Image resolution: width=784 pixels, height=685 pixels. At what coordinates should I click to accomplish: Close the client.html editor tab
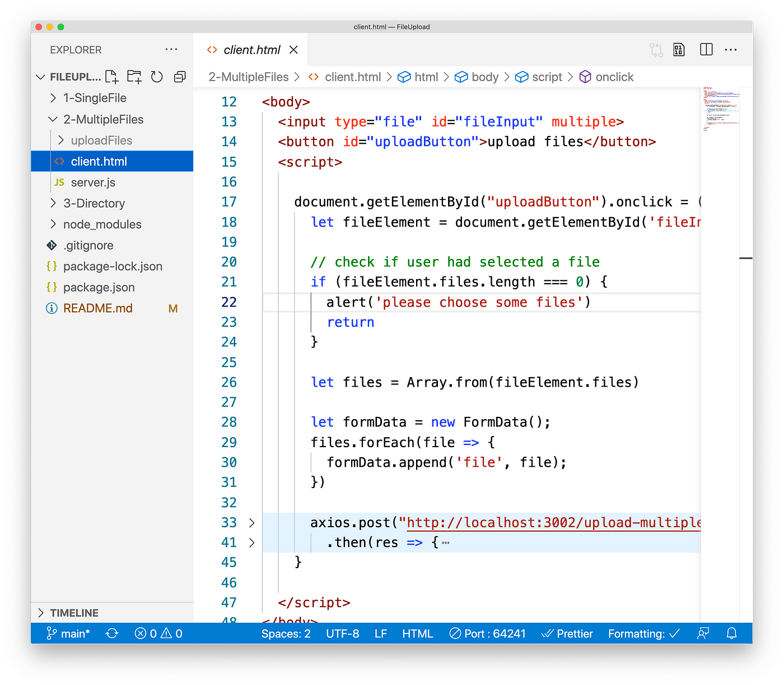click(293, 50)
